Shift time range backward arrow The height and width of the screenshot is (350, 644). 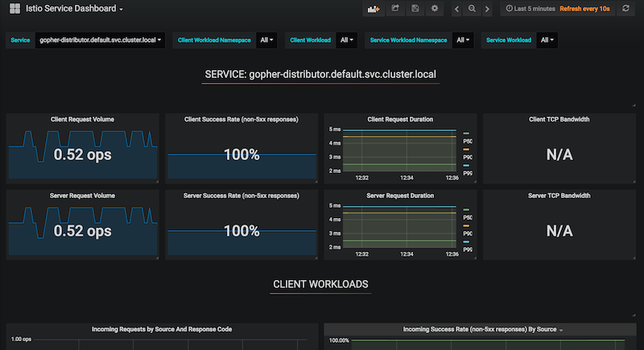(x=456, y=9)
